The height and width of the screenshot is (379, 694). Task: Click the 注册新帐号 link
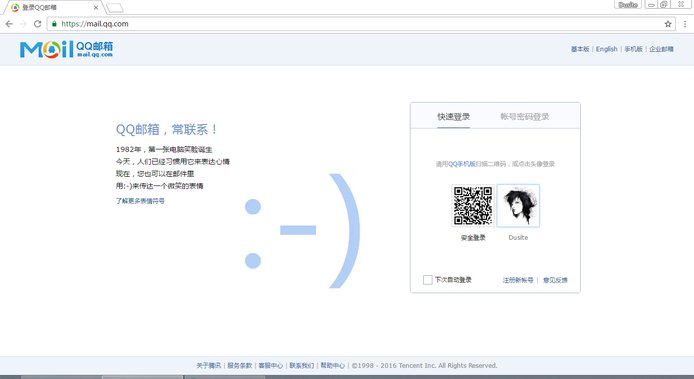coord(518,280)
